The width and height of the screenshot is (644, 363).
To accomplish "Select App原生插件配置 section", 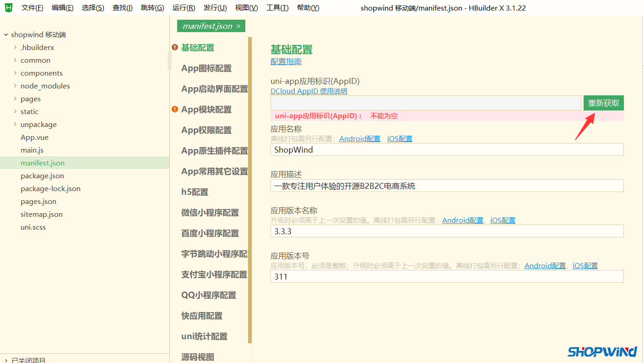I will tap(215, 151).
